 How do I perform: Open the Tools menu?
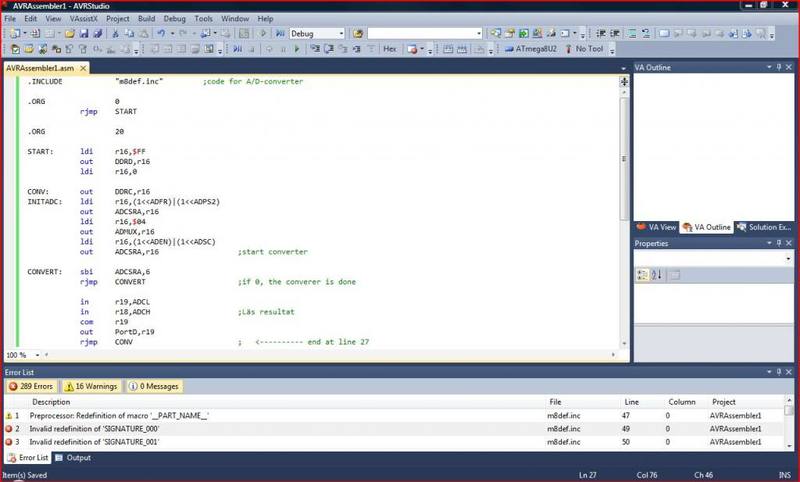coord(203,19)
